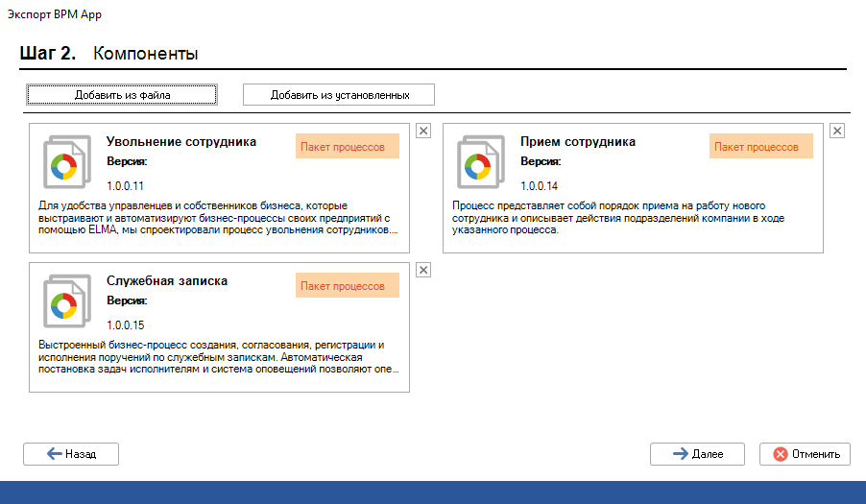This screenshot has width=866, height=504.
Task: Select the Увольнение сотрудника title
Action: tap(181, 141)
